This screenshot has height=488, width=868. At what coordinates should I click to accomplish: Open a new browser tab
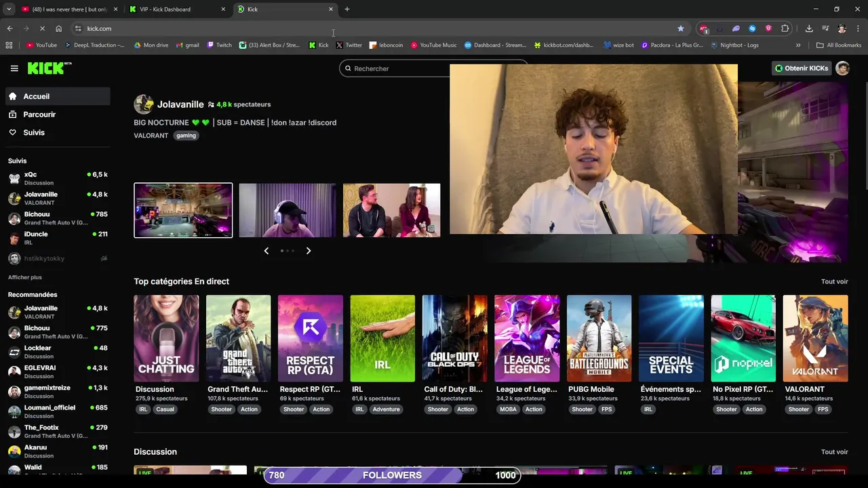pyautogui.click(x=347, y=9)
